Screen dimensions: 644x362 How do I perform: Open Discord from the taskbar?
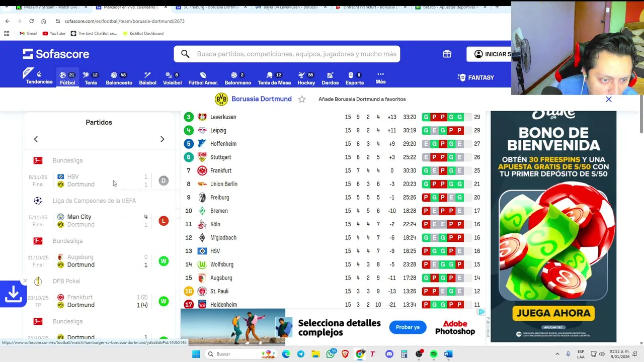pyautogui.click(x=389, y=354)
